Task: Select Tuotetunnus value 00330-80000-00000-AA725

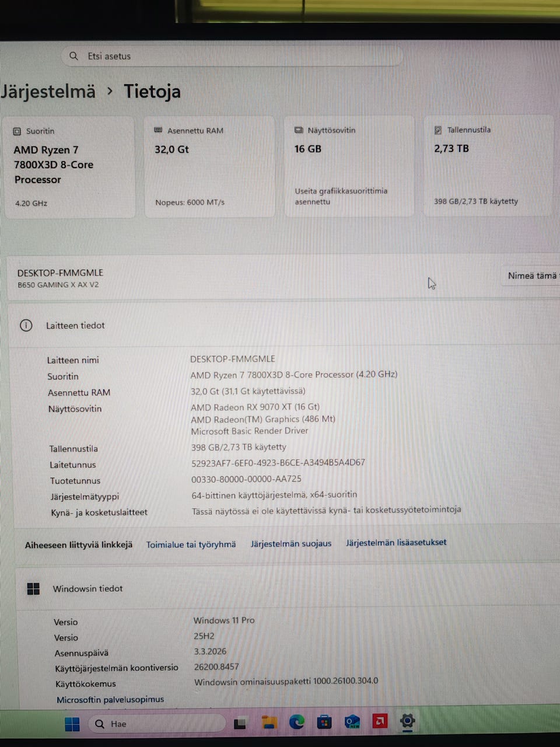Action: (246, 479)
